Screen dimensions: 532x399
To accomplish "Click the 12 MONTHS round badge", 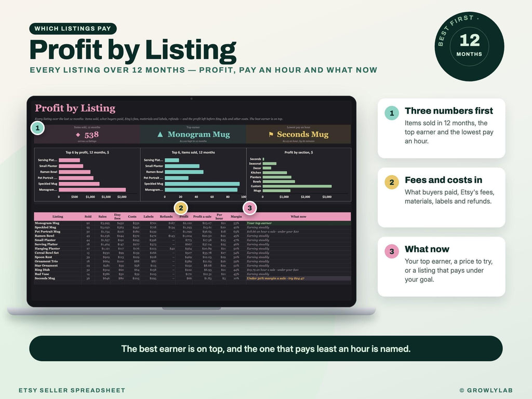I will [469, 46].
